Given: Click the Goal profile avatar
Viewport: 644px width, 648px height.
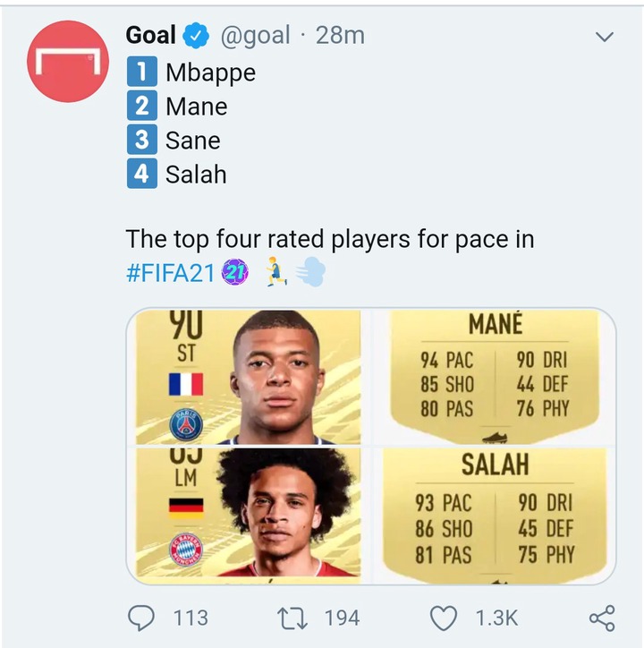Looking at the screenshot, I should 68,61.
